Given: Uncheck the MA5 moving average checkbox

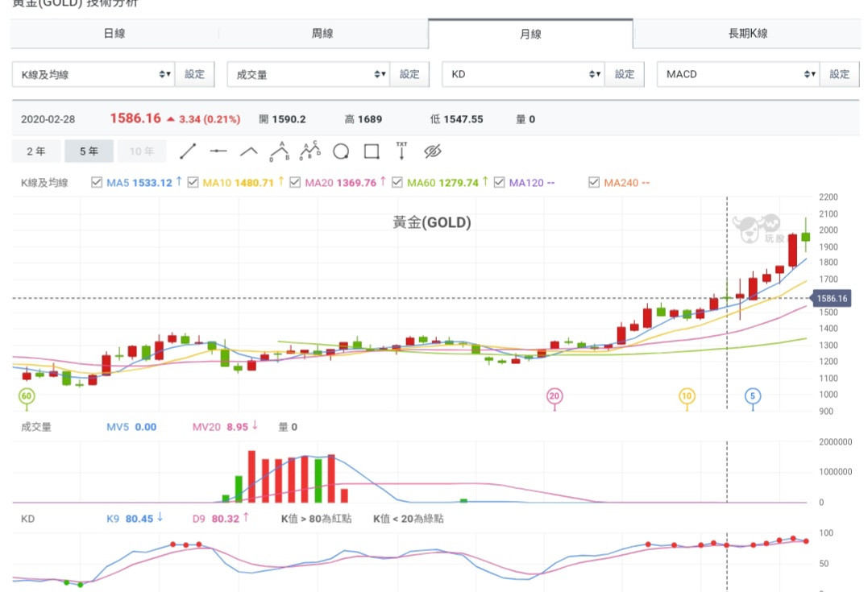Looking at the screenshot, I should coord(98,183).
